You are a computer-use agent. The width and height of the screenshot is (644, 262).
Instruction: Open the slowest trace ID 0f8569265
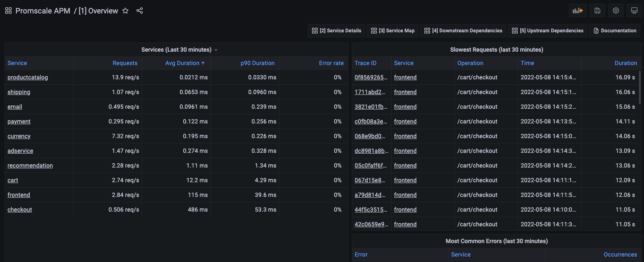pos(371,77)
